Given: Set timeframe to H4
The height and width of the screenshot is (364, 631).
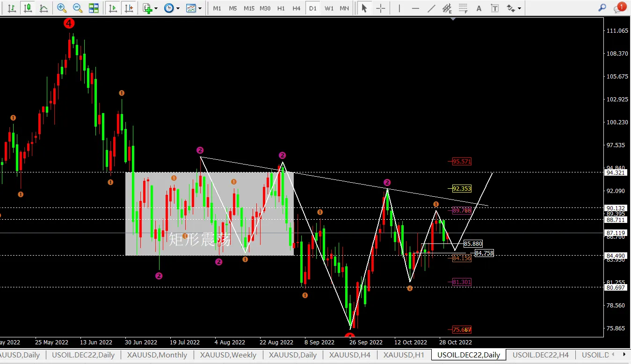Looking at the screenshot, I should coord(297,8).
